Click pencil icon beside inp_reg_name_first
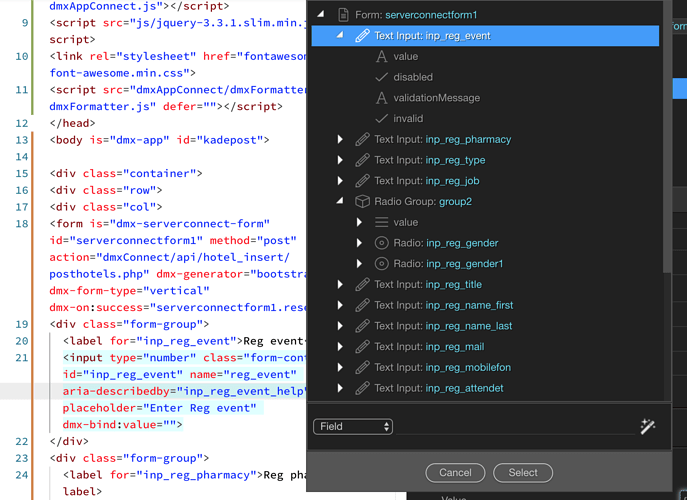The width and height of the screenshot is (687, 500). click(x=362, y=305)
